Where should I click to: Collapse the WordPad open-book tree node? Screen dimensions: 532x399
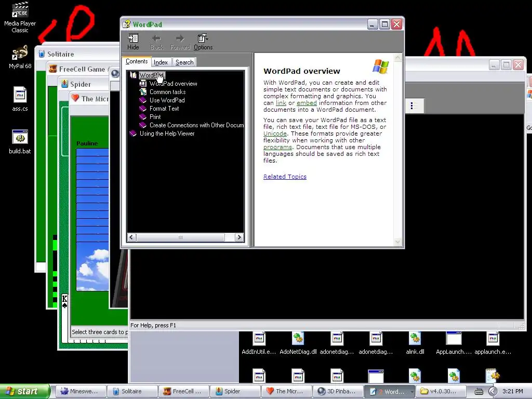[134, 75]
